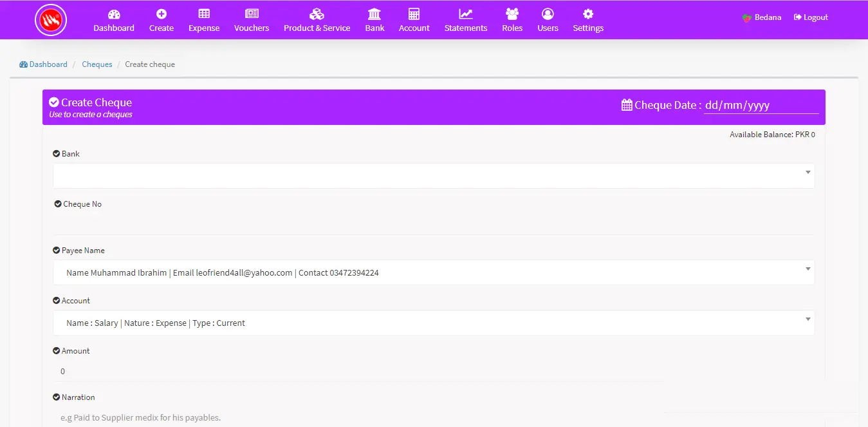Click the Amount input field
The width and height of the screenshot is (868, 427).
(x=433, y=372)
